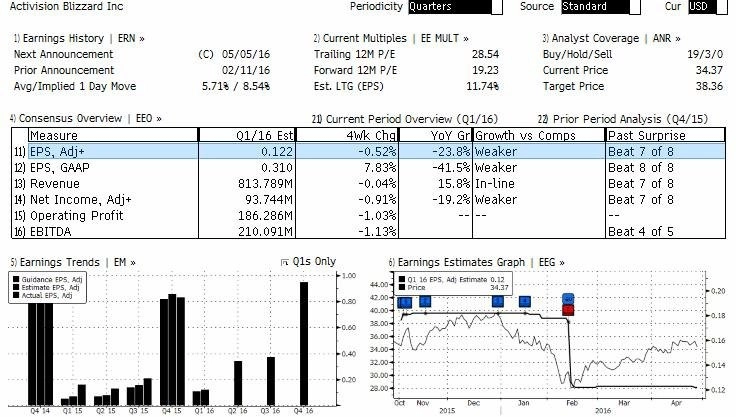Click blue event marker above January
736x417 pixels.
(x=525, y=301)
